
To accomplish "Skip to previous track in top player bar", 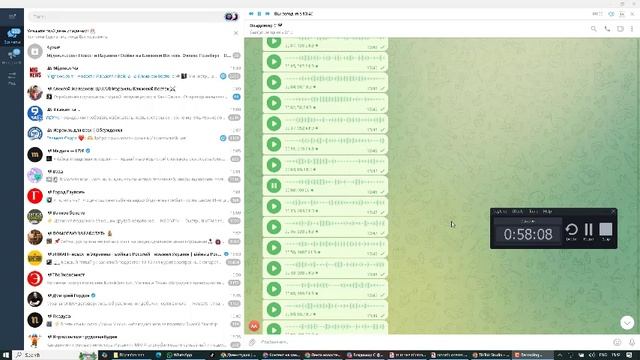I will tap(251, 14).
